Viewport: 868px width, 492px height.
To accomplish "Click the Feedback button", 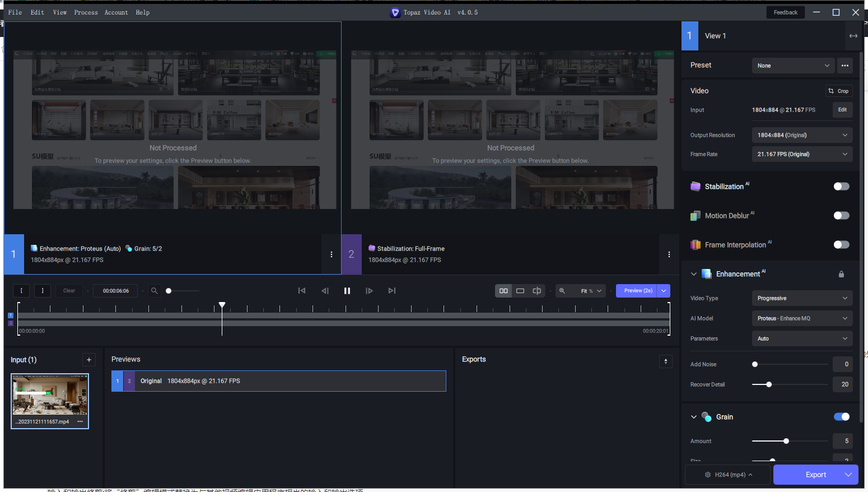I will pyautogui.click(x=786, y=12).
